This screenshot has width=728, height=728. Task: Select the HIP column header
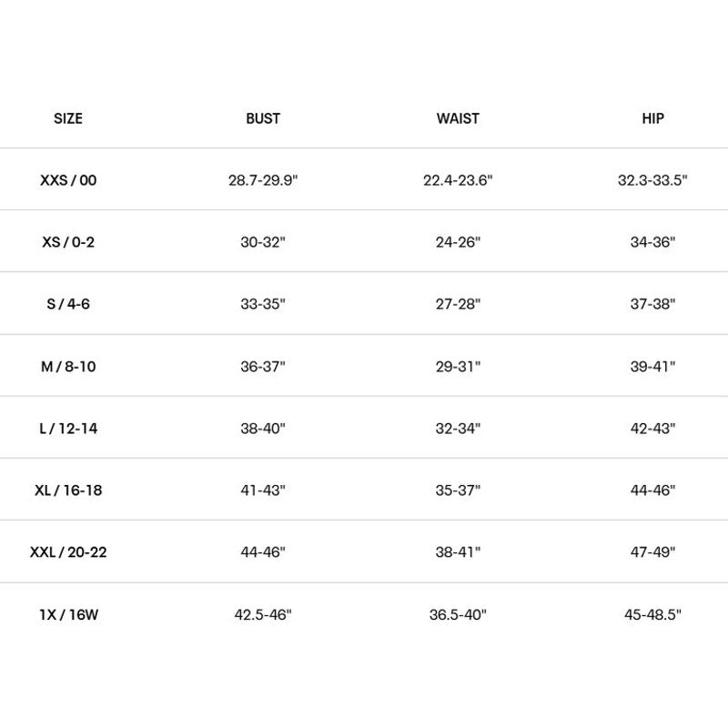tap(652, 118)
